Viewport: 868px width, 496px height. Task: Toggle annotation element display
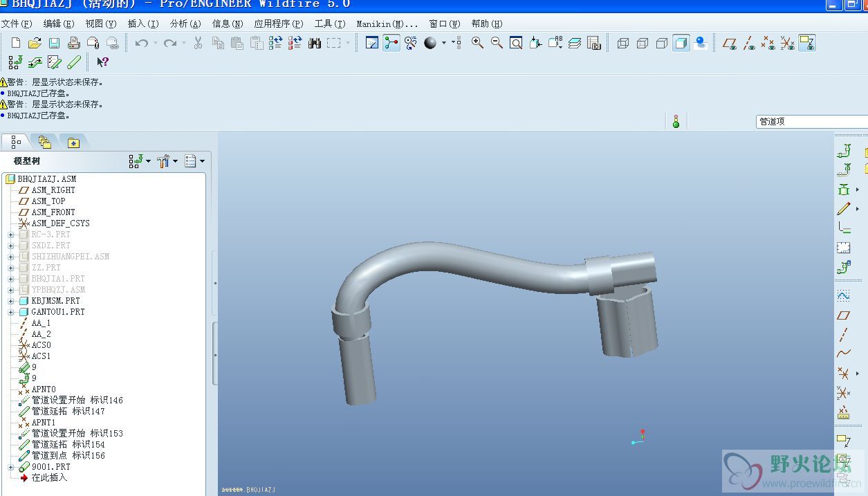click(807, 43)
